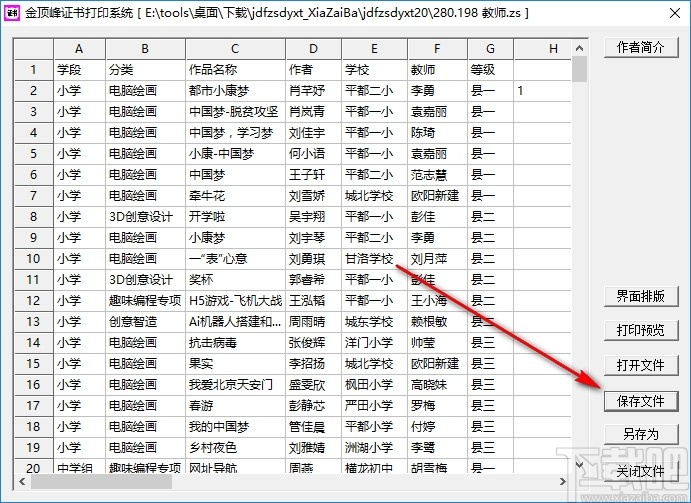
Task: Click the vertical scrollbar up arrow
Action: tap(580, 48)
